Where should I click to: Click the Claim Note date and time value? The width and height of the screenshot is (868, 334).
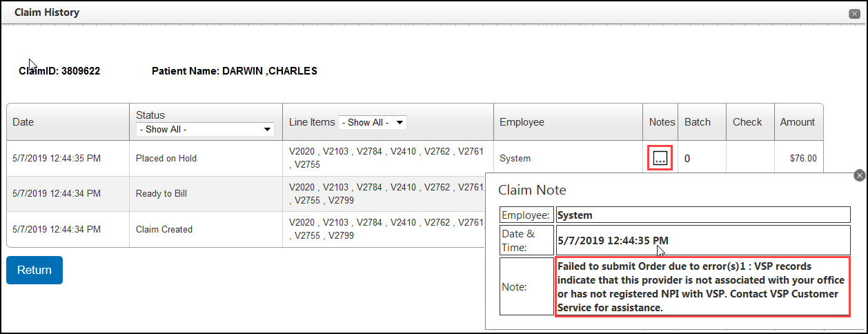(613, 241)
